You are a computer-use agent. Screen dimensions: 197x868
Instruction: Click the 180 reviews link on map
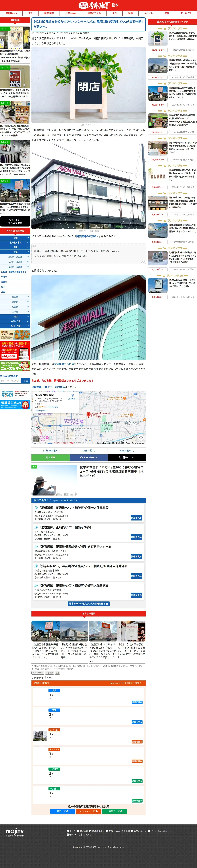coord(53,407)
